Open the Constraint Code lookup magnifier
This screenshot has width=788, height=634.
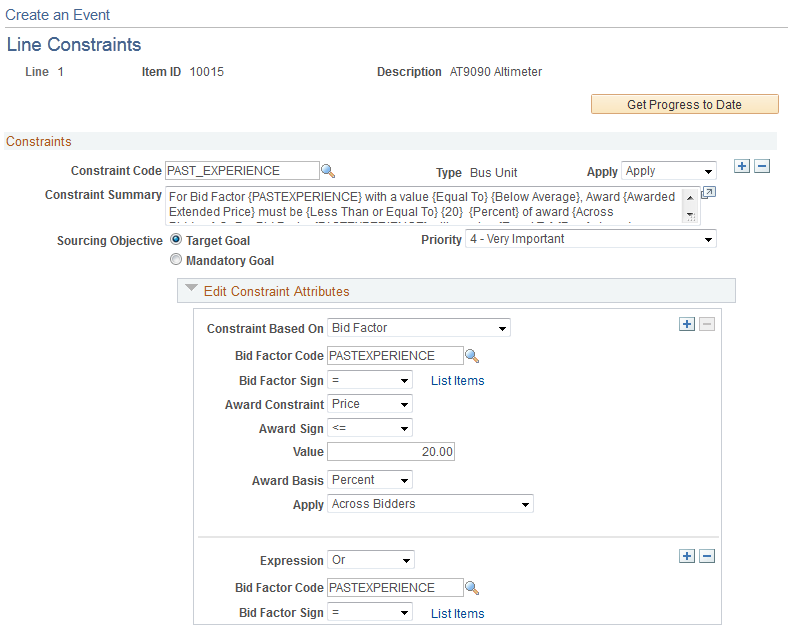pos(328,171)
